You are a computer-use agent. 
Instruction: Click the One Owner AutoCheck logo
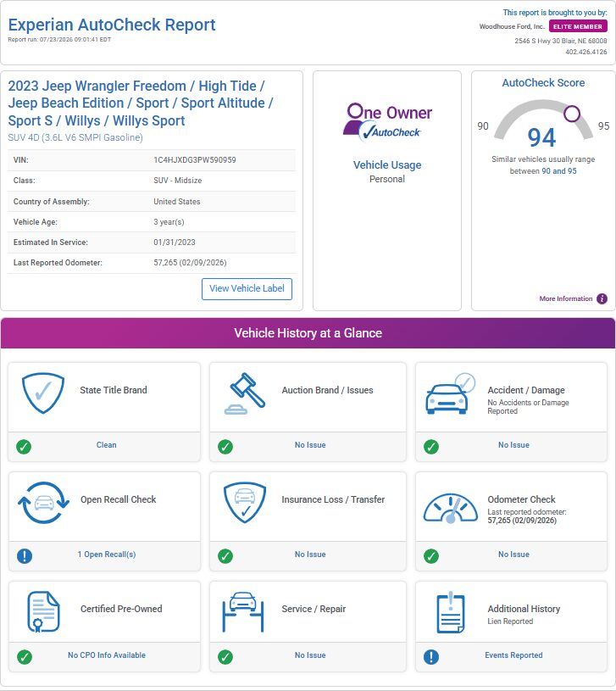[x=387, y=122]
